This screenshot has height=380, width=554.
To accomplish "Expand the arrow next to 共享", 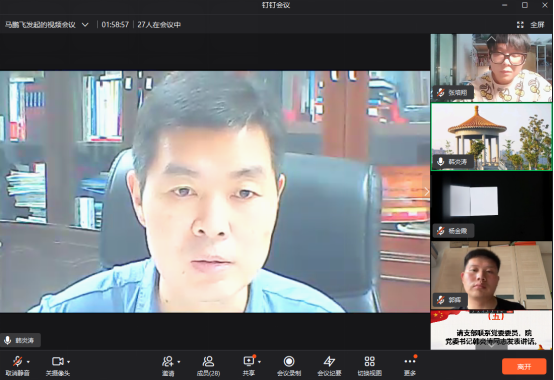I will click(x=260, y=362).
